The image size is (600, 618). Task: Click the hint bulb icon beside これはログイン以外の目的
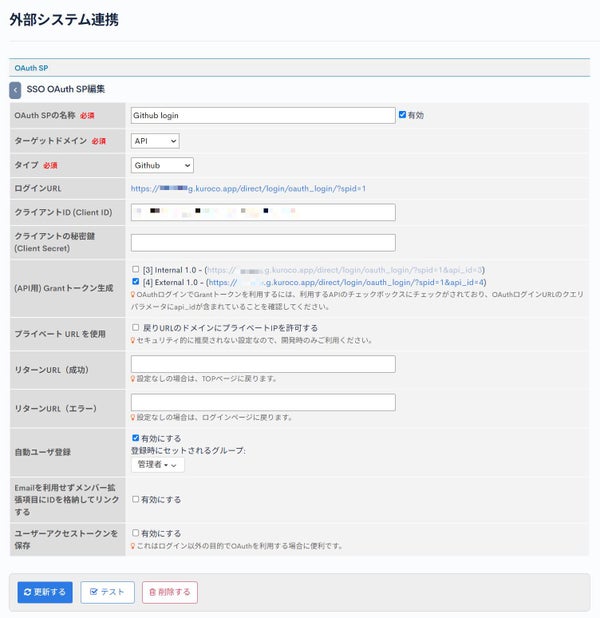133,546
